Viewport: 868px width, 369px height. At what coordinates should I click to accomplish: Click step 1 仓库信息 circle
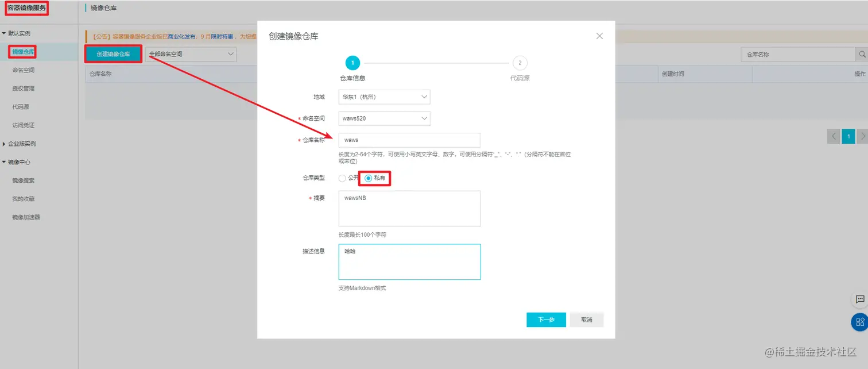click(x=352, y=63)
